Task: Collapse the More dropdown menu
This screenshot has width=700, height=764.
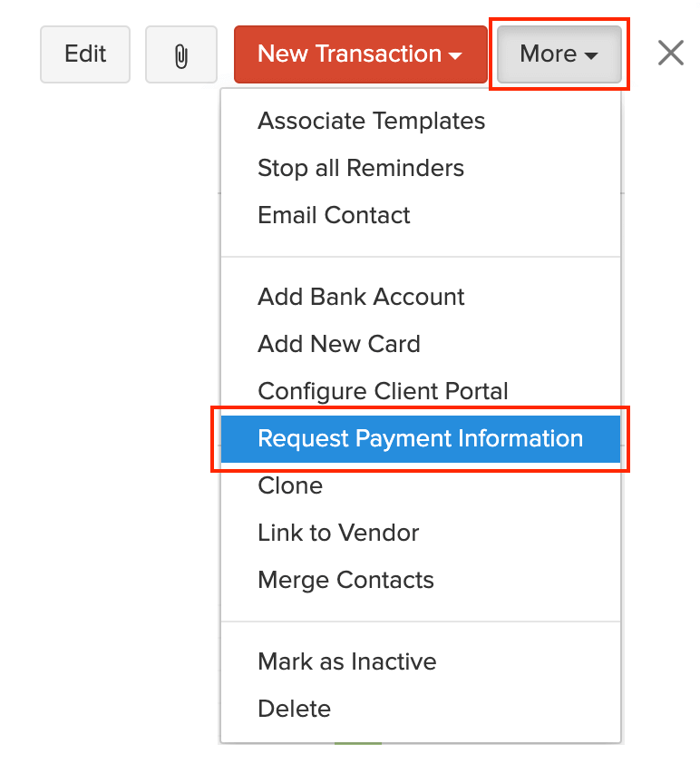Action: coord(559,54)
